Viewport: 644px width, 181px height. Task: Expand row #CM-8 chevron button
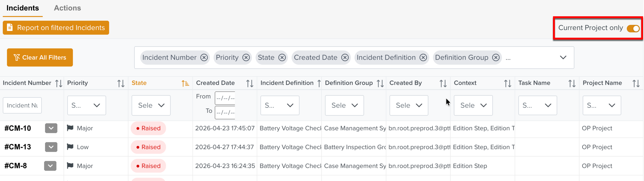coord(50,166)
